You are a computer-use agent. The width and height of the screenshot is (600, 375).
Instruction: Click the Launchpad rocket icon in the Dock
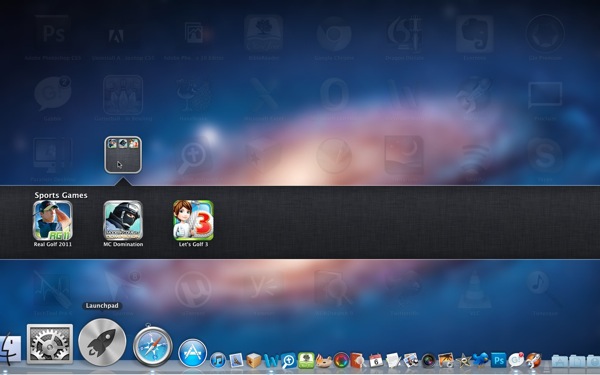[102, 342]
